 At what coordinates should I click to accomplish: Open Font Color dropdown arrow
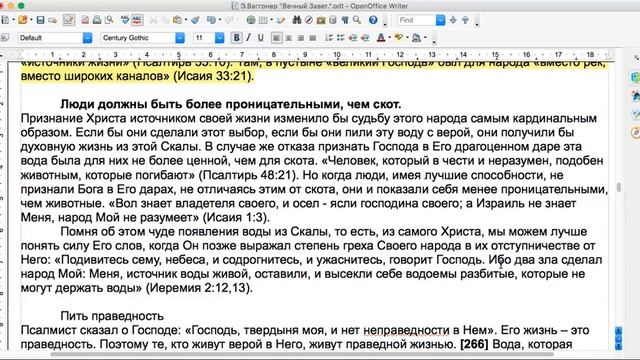[x=389, y=38]
